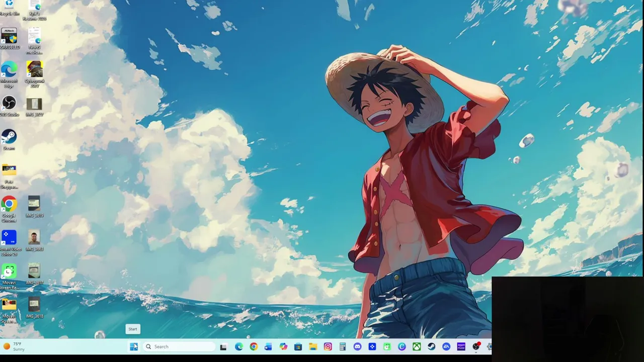Select the IMG_3727 desktop image file

pyautogui.click(x=34, y=106)
